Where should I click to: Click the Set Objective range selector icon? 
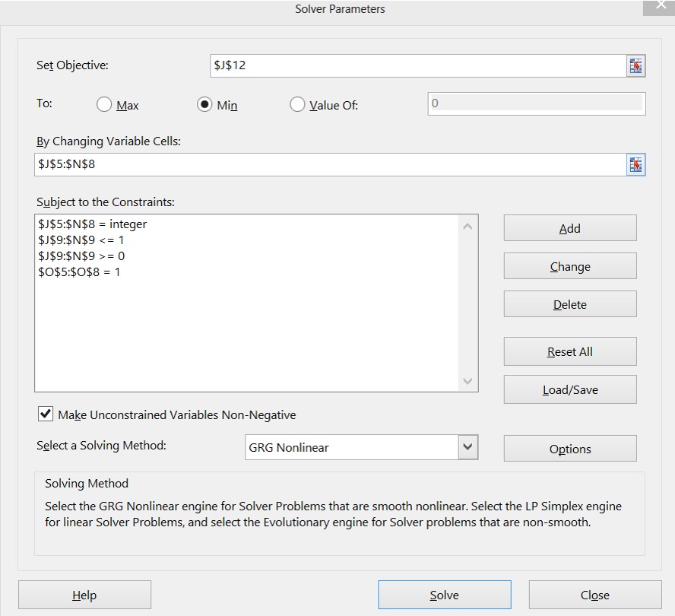coord(635,66)
